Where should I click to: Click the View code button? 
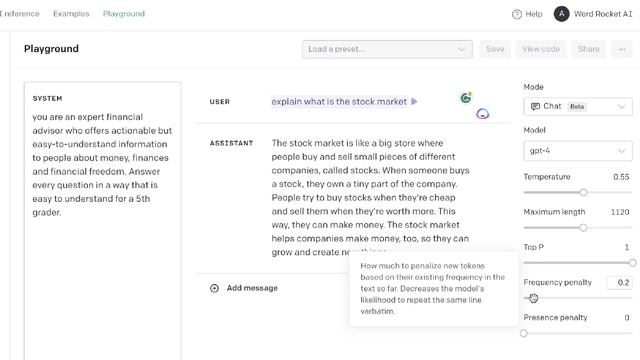541,49
